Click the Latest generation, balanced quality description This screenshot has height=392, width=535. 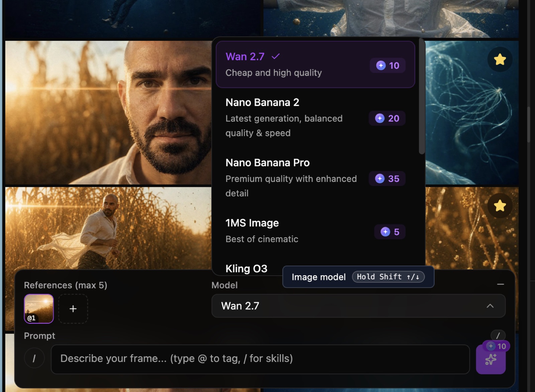click(x=284, y=126)
